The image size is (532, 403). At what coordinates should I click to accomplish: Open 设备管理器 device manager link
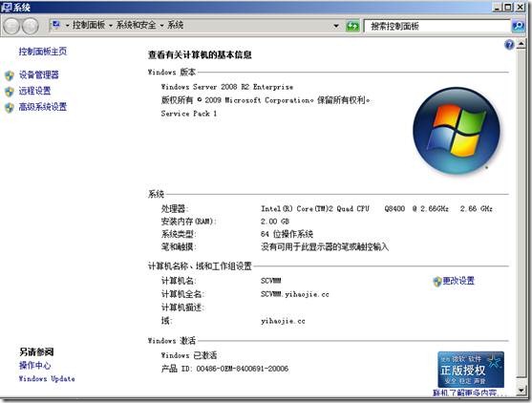(x=39, y=74)
